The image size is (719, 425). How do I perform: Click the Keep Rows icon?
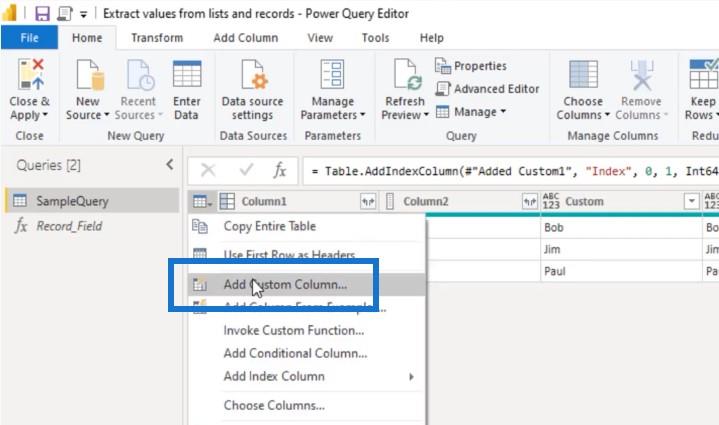point(703,74)
